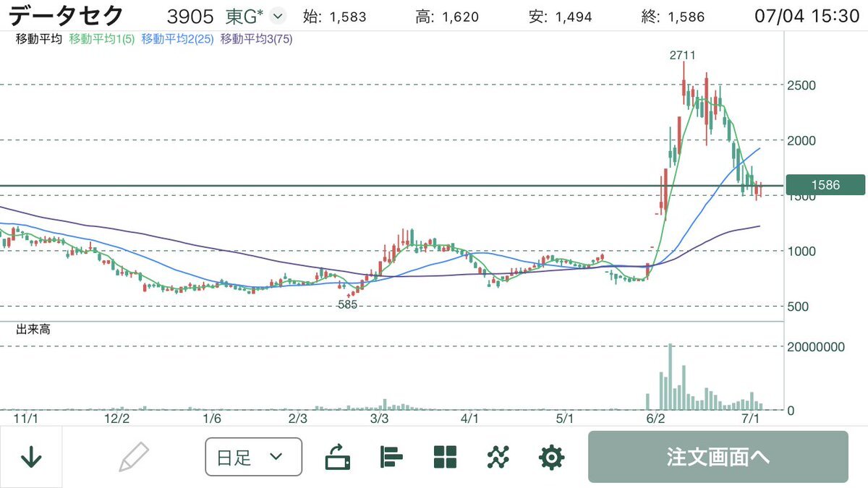Screen dimensions: 868x488
Task: Open the four-square grid layout icon
Action: (x=445, y=457)
